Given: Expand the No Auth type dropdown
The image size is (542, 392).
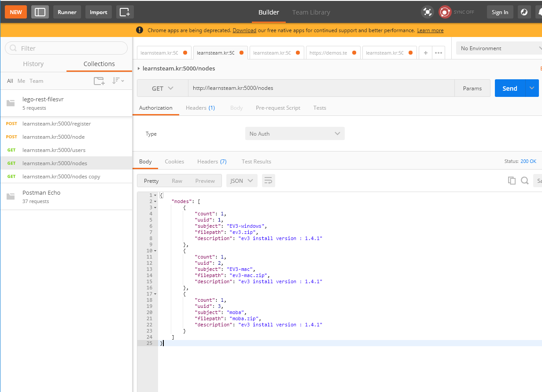Looking at the screenshot, I should point(295,133).
